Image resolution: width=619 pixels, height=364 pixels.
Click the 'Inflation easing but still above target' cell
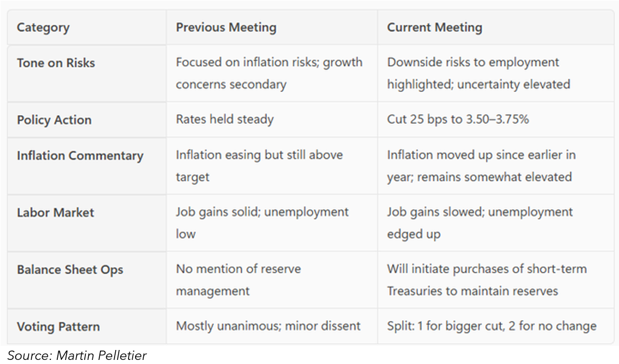(x=259, y=165)
